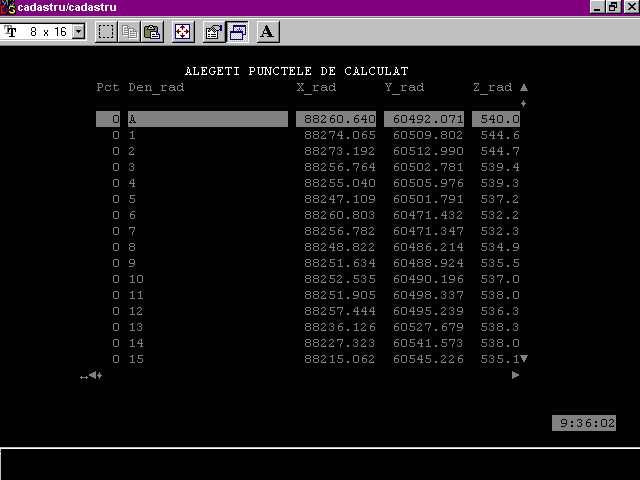
Task: Click the 9:36:02 clock display
Action: (586, 423)
